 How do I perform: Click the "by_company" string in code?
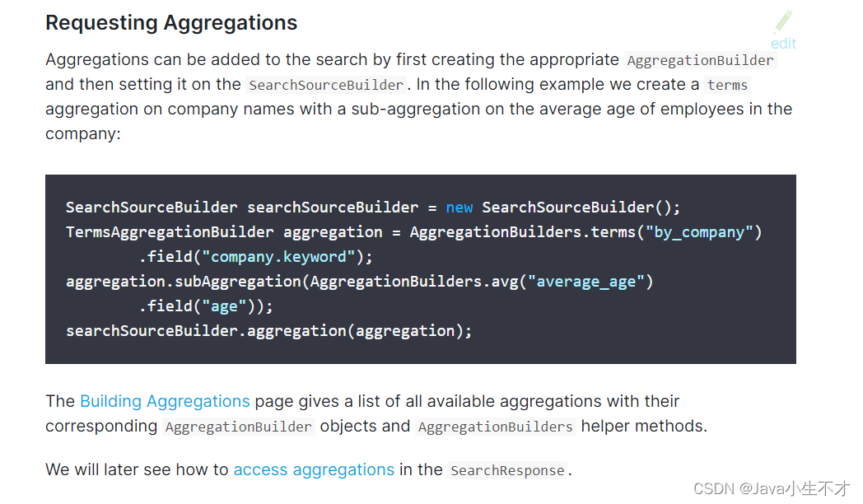699,232
